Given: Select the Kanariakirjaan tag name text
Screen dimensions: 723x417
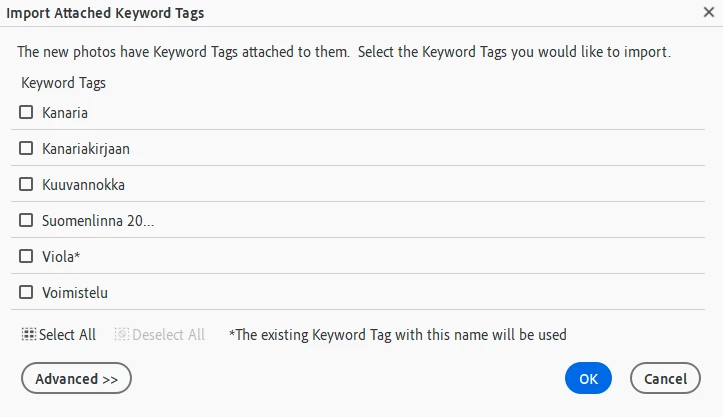Looking at the screenshot, I should tap(86, 149).
